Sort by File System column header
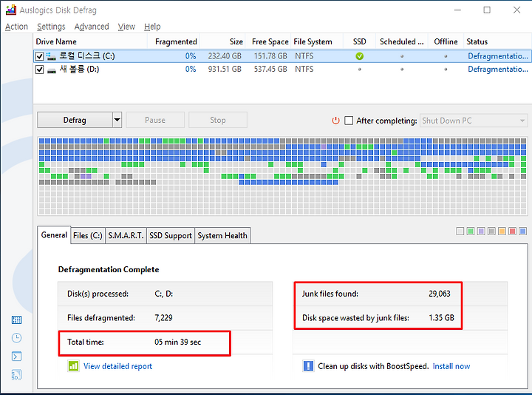This screenshot has width=532, height=395. pos(316,41)
